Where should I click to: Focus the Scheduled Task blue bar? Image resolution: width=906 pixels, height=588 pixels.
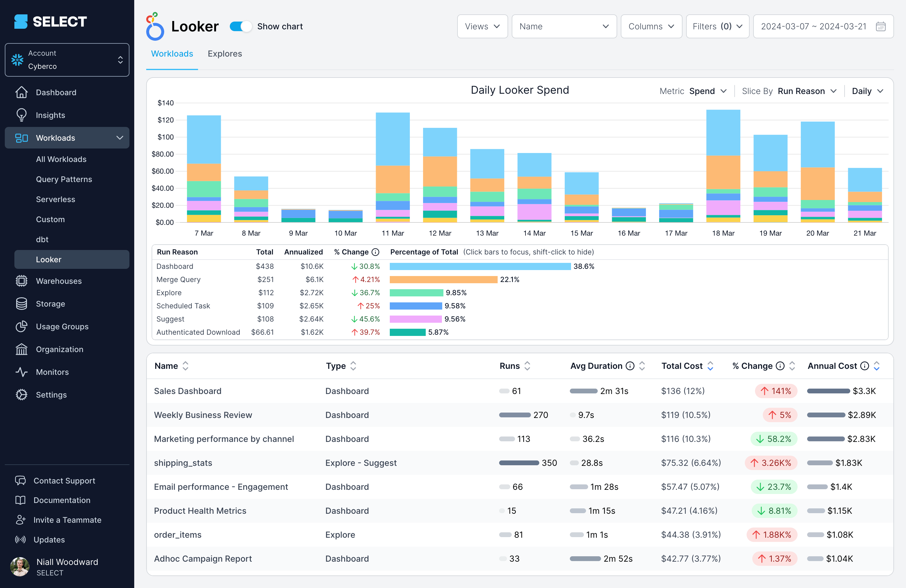(416, 306)
